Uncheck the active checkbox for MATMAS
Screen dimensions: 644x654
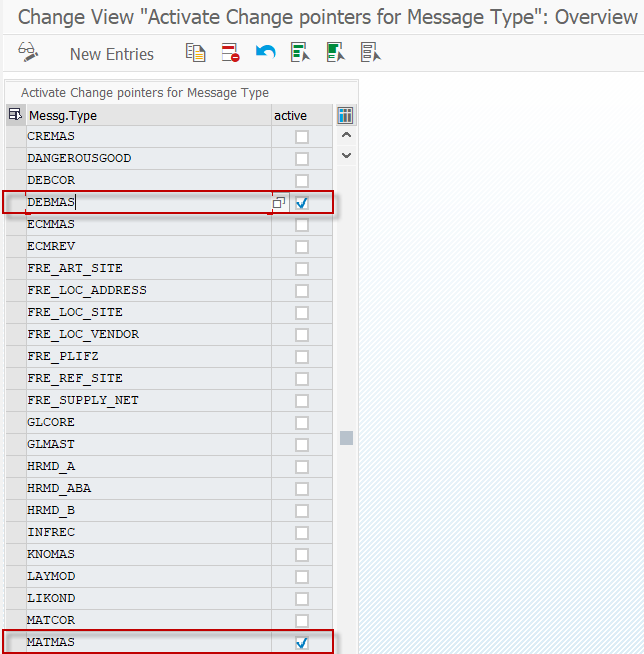point(302,643)
